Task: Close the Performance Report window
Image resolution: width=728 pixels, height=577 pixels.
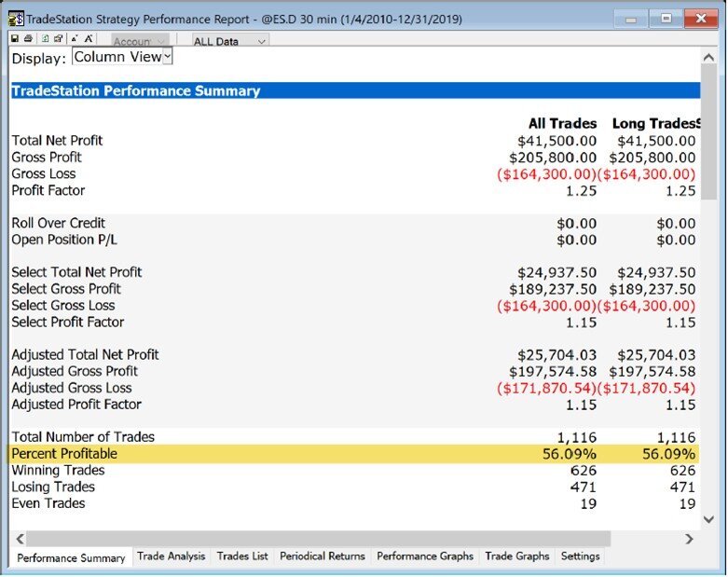Action: 701,19
